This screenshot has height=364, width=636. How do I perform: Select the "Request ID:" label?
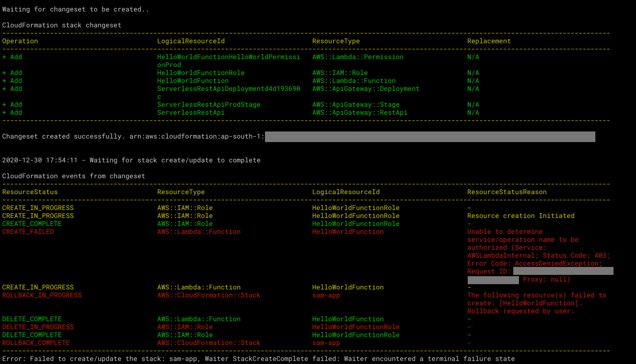[489, 271]
